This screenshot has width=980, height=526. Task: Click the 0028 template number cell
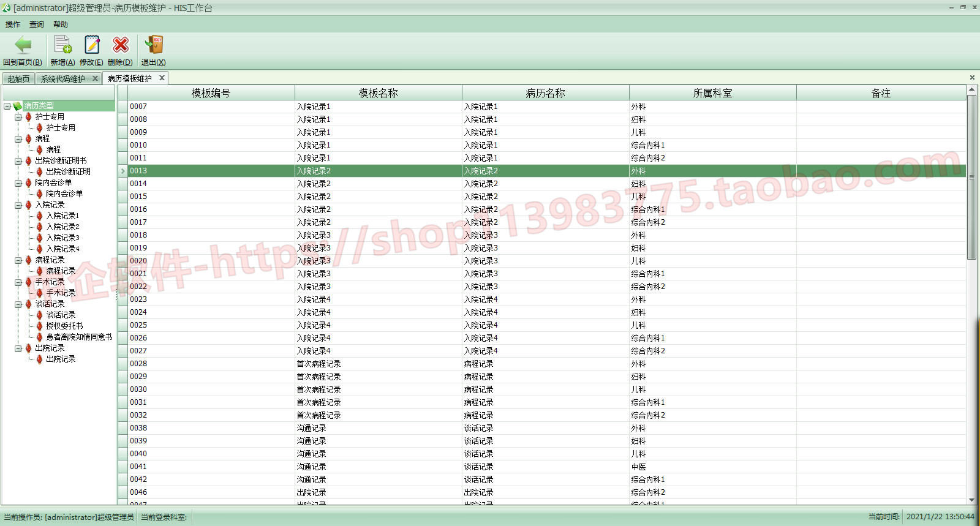211,364
